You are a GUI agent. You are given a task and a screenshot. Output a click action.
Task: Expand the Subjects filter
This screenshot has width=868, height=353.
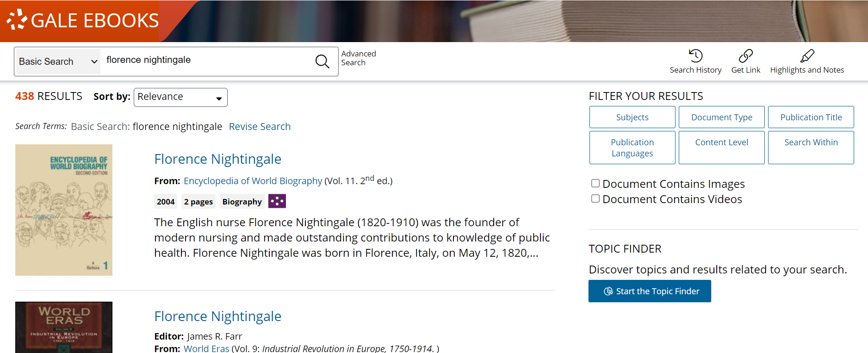[632, 118]
